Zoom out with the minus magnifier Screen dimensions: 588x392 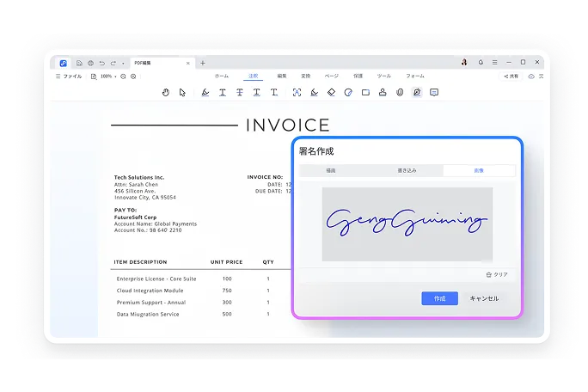(x=123, y=77)
